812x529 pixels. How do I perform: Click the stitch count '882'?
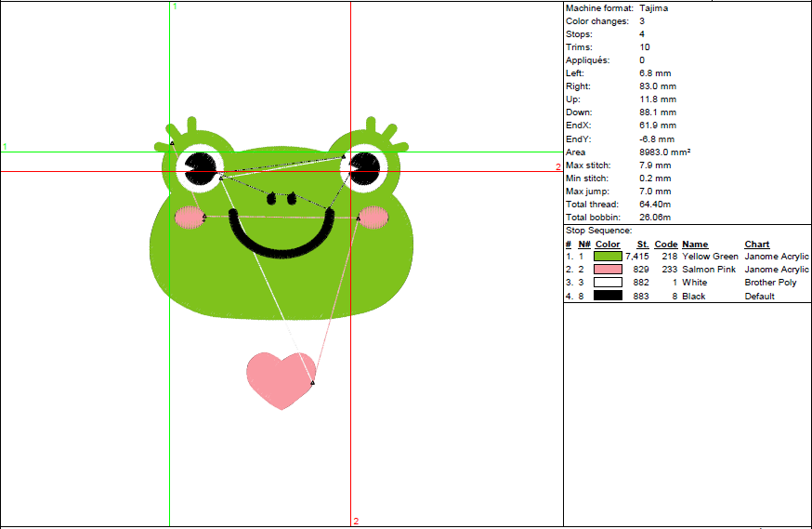[x=641, y=283]
